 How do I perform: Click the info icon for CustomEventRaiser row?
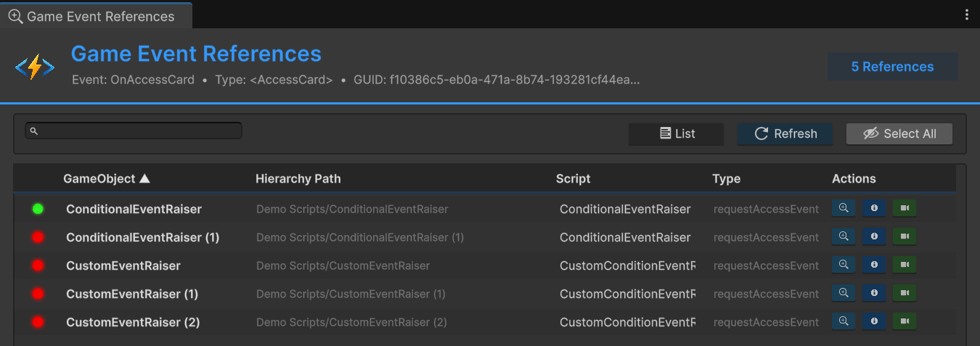coord(874,265)
